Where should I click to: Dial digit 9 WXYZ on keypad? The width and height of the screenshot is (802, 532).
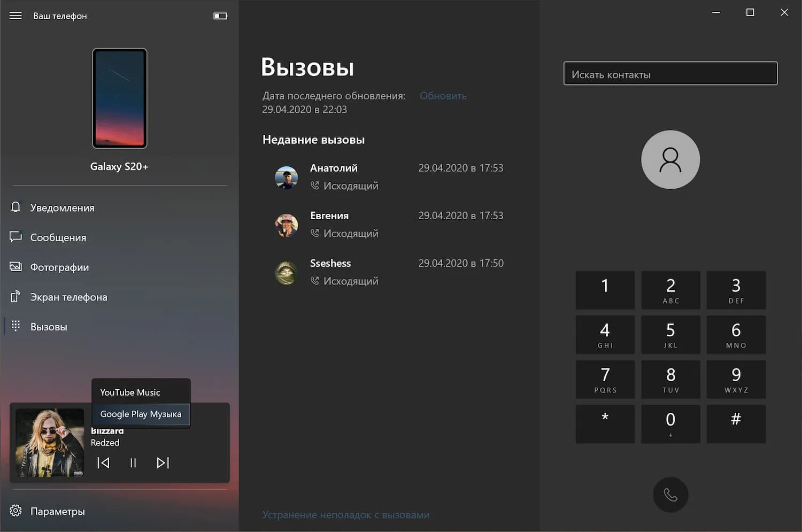[736, 379]
